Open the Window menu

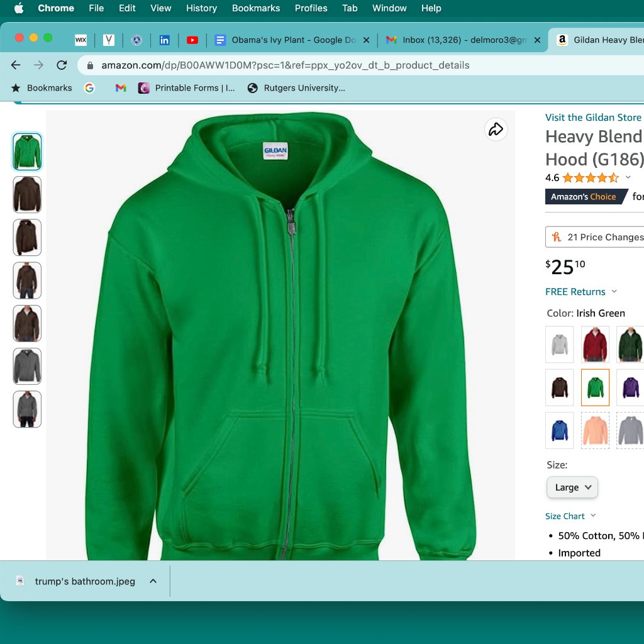pos(389,8)
